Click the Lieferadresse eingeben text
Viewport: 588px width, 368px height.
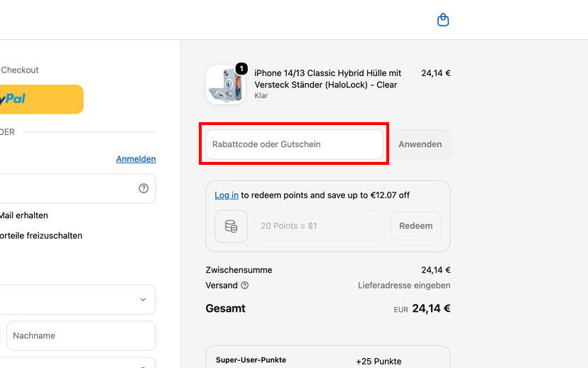point(404,286)
